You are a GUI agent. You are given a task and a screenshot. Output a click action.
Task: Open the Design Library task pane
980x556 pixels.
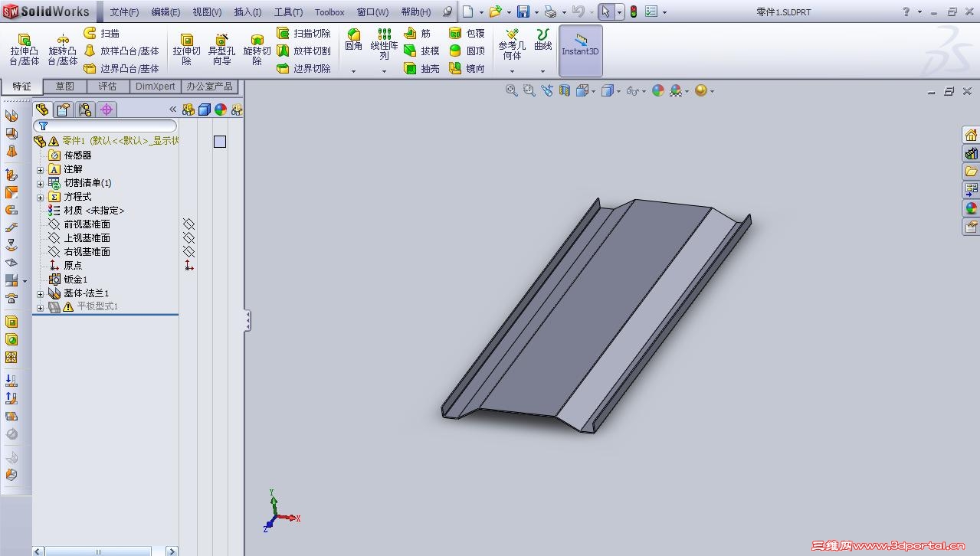(972, 153)
